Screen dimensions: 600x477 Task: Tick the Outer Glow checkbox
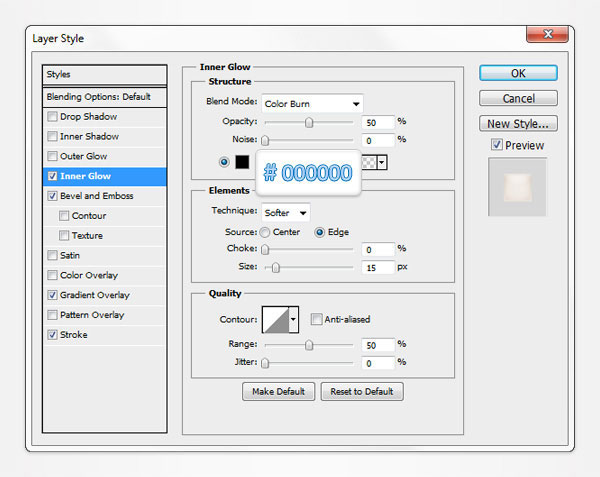pyautogui.click(x=52, y=156)
